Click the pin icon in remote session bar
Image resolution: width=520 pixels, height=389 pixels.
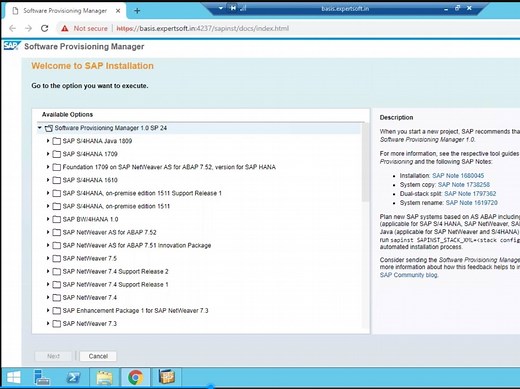click(233, 7)
